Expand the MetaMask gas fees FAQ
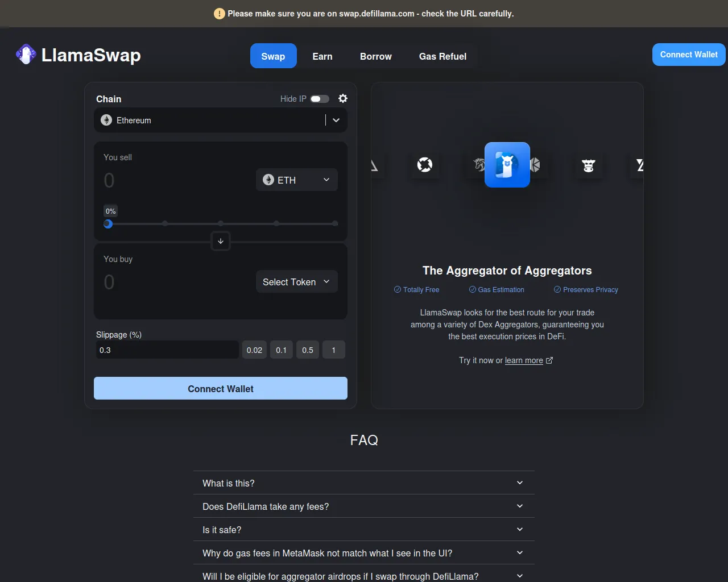Image resolution: width=728 pixels, height=582 pixels. [x=364, y=552]
